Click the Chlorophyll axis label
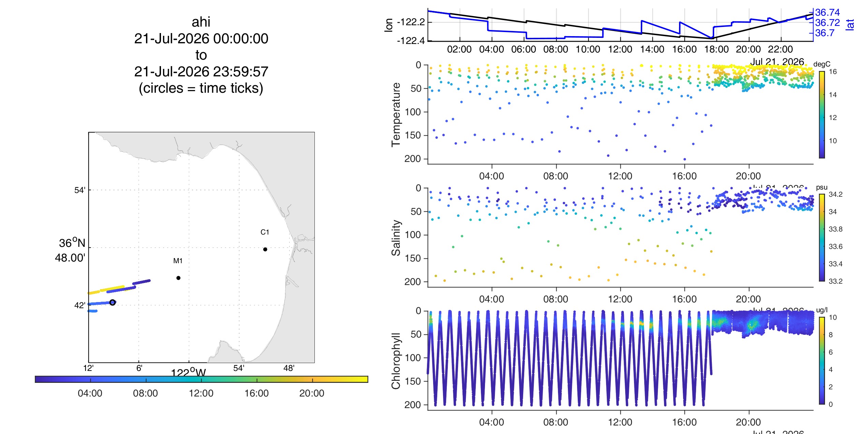 tap(396, 361)
